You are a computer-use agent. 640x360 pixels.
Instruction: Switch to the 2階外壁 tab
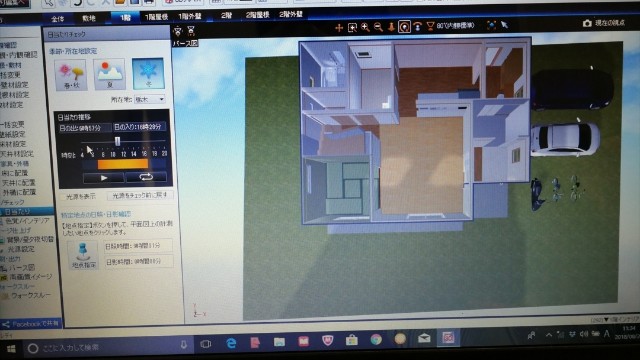click(x=291, y=14)
